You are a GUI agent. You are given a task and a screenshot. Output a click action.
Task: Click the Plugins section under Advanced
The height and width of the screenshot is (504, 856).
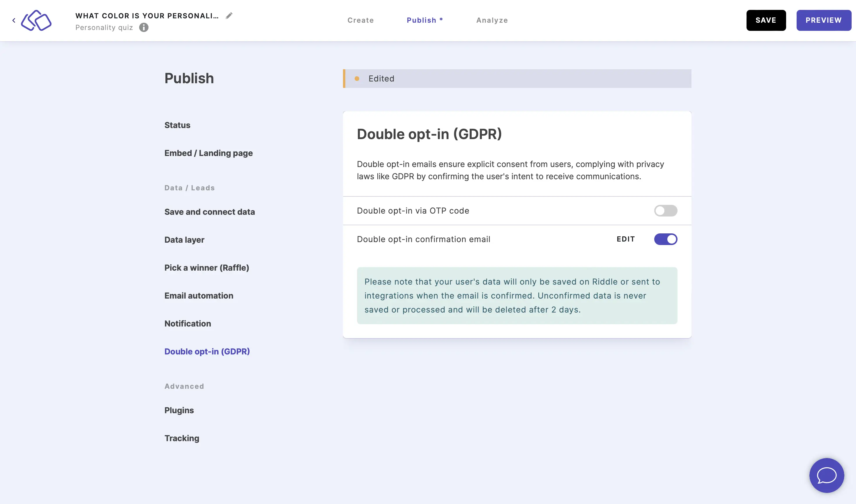coord(179,410)
